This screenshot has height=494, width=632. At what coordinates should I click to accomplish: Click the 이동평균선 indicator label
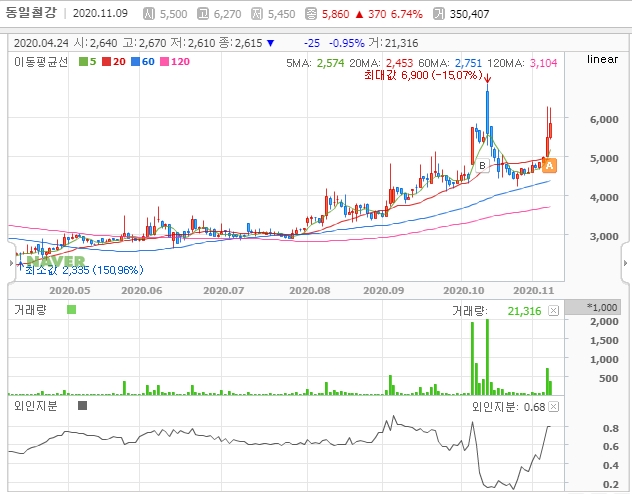pyautogui.click(x=41, y=62)
